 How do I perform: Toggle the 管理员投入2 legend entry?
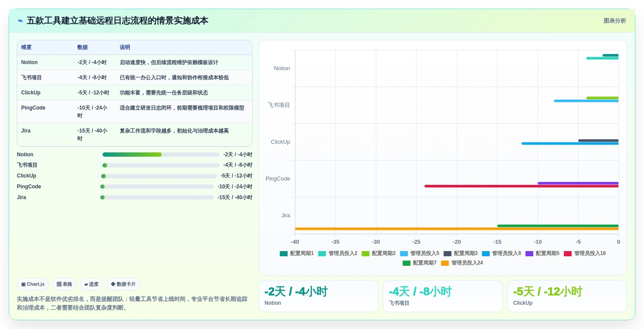pos(338,254)
